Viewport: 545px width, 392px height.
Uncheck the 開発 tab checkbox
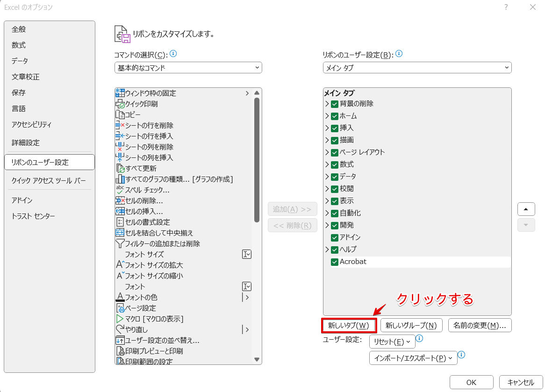pos(334,225)
